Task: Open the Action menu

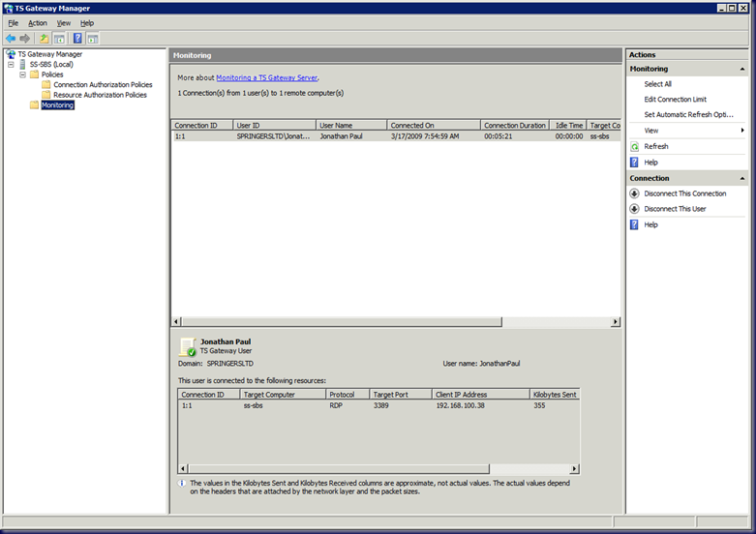Action: click(37, 22)
